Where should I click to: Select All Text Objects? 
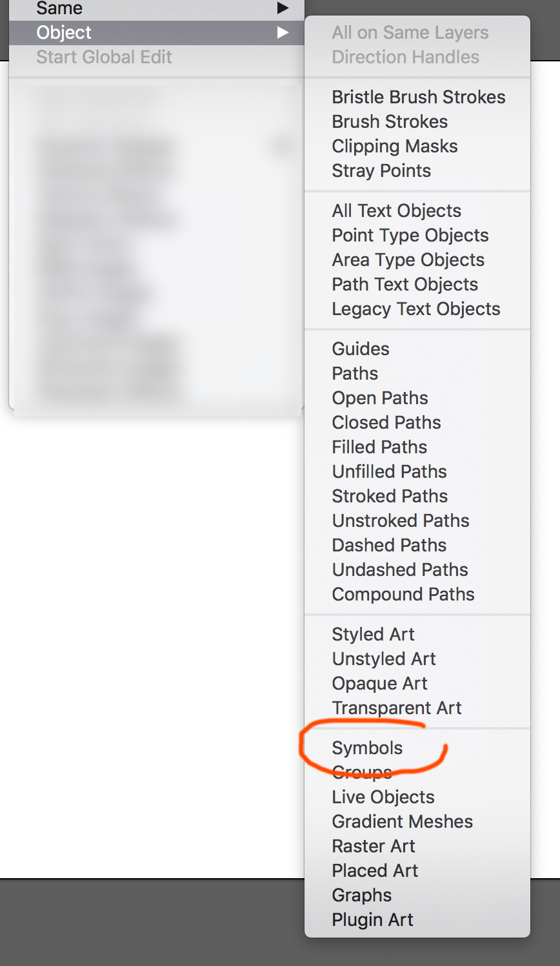click(396, 211)
